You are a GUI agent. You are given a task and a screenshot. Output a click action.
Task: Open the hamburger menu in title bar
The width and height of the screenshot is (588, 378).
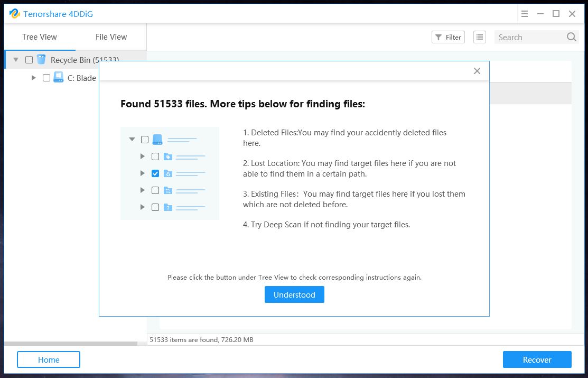[523, 14]
